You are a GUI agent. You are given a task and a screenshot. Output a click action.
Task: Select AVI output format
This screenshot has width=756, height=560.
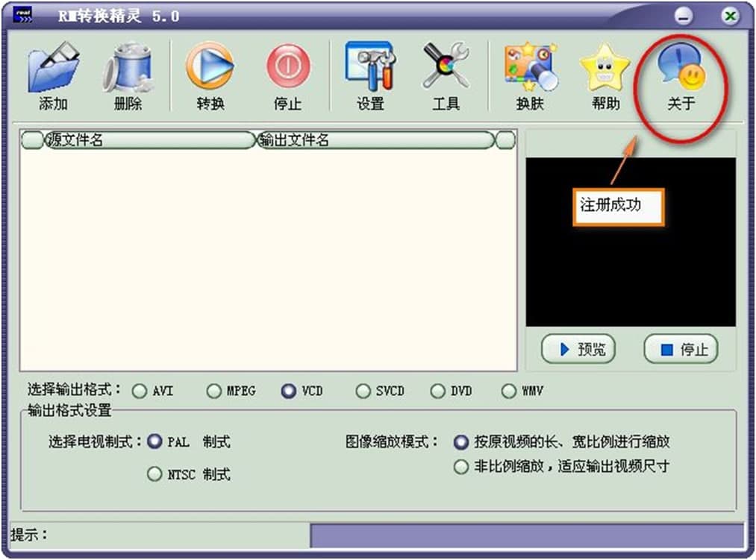(140, 390)
